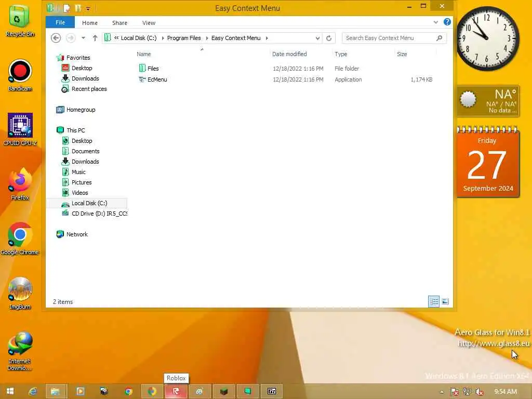The height and width of the screenshot is (399, 532).
Task: Sort by the Type column header
Action: pos(341,54)
